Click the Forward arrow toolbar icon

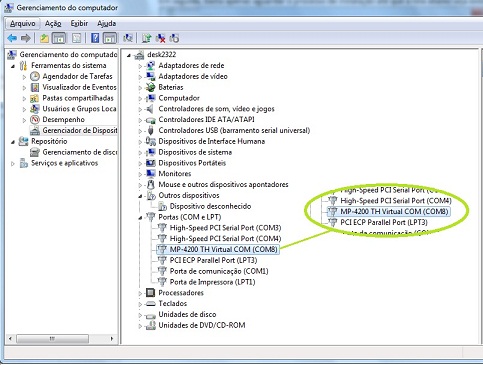(x=26, y=38)
